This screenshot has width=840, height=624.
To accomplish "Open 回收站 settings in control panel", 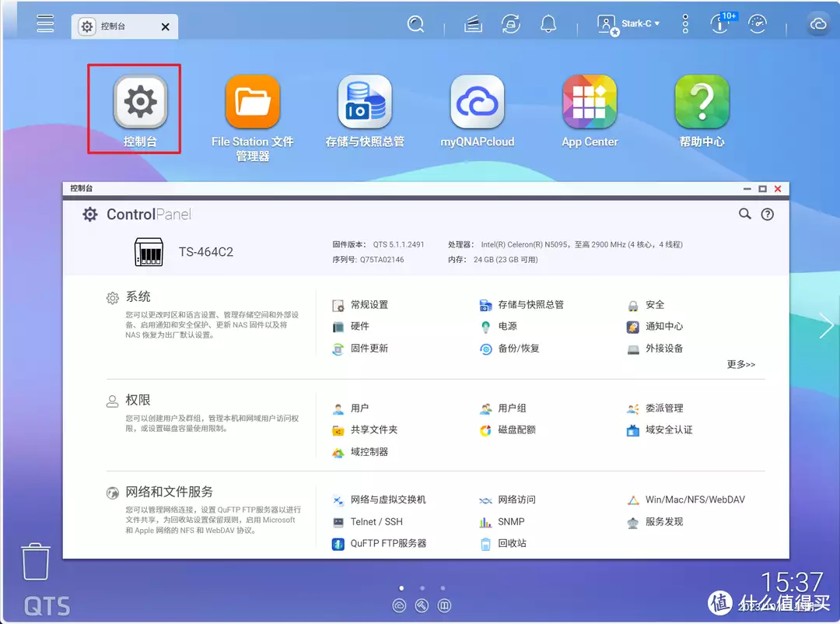I will point(502,544).
